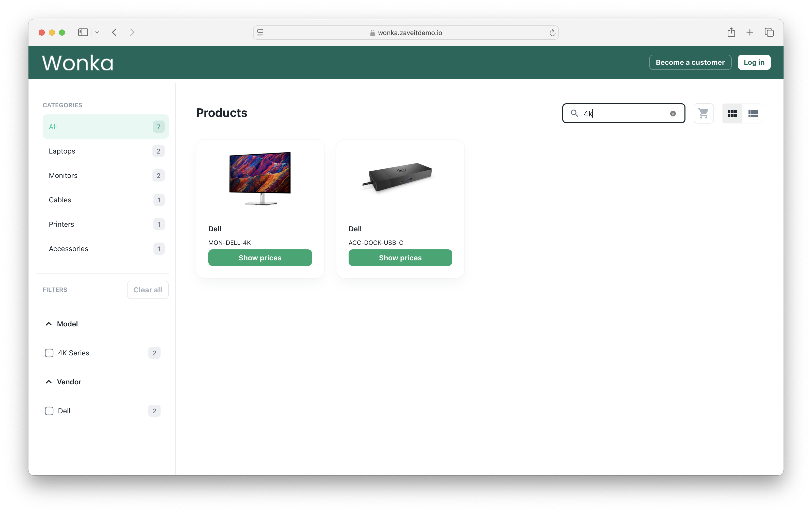Image resolution: width=812 pixels, height=513 pixels.
Task: Select the Monitors category
Action: [x=63, y=175]
